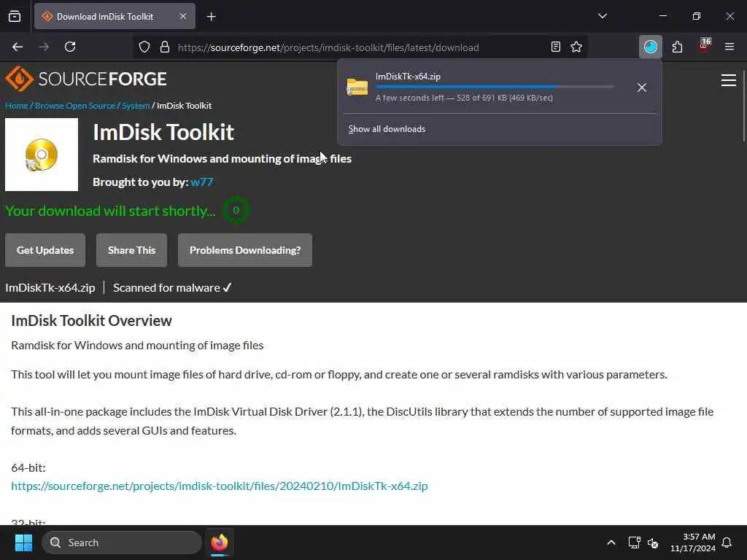Image resolution: width=747 pixels, height=560 pixels.
Task: Click the zip file icon in downloads panel
Action: pyautogui.click(x=357, y=87)
